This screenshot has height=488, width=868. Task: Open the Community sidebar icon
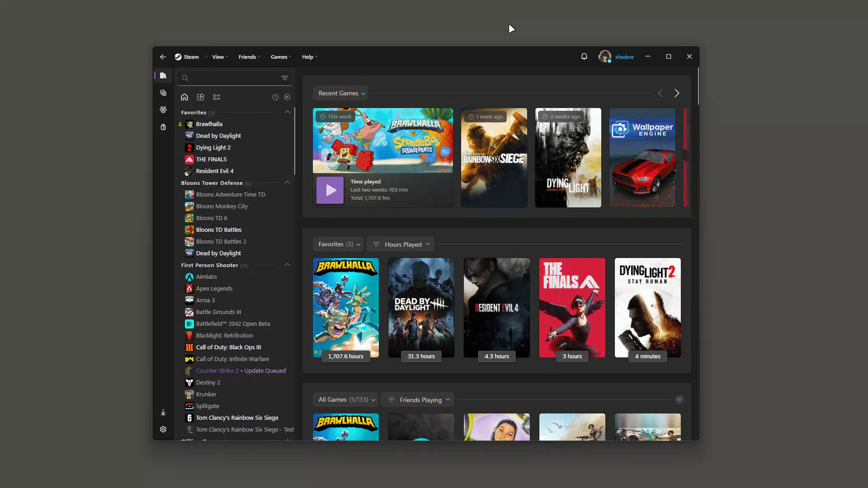click(163, 110)
